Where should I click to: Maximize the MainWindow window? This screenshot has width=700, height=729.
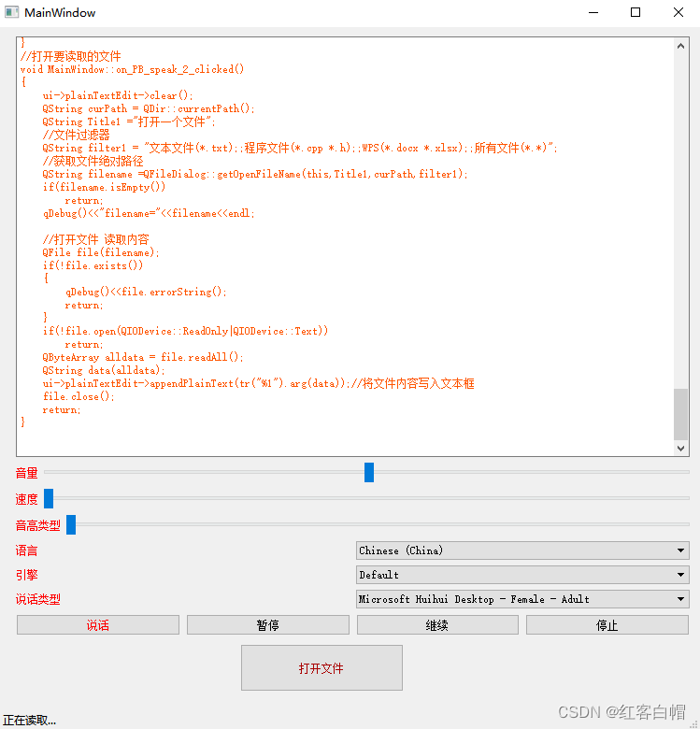tap(636, 12)
